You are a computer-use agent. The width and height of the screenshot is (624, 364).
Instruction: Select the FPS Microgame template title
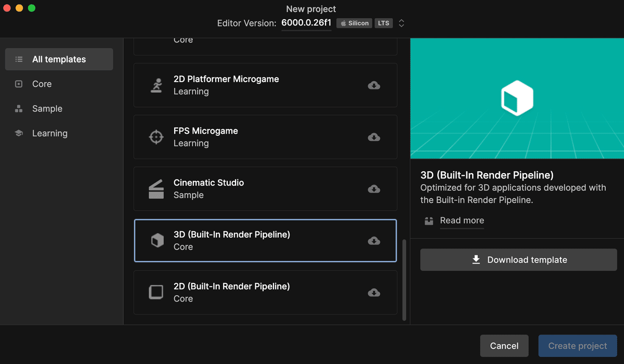pos(206,131)
